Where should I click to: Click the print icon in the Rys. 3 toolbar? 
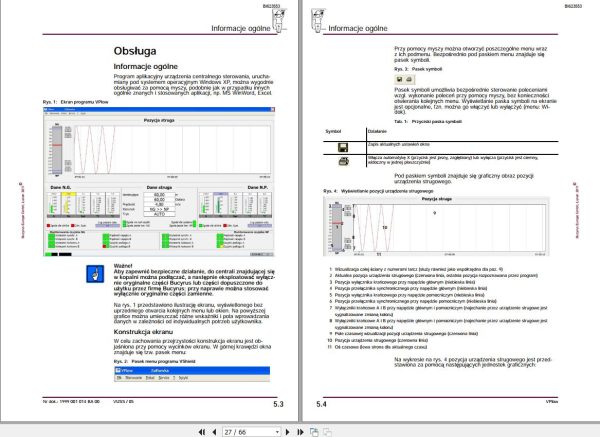point(409,79)
